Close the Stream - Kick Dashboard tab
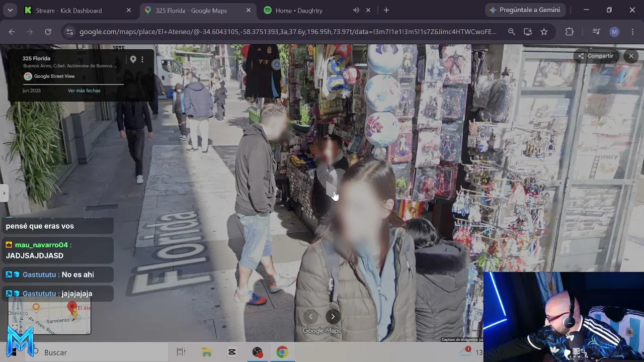The image size is (644, 362). (129, 10)
